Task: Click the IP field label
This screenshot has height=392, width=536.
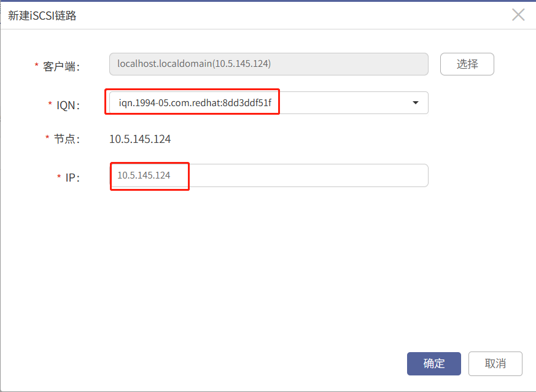Action: point(72,177)
